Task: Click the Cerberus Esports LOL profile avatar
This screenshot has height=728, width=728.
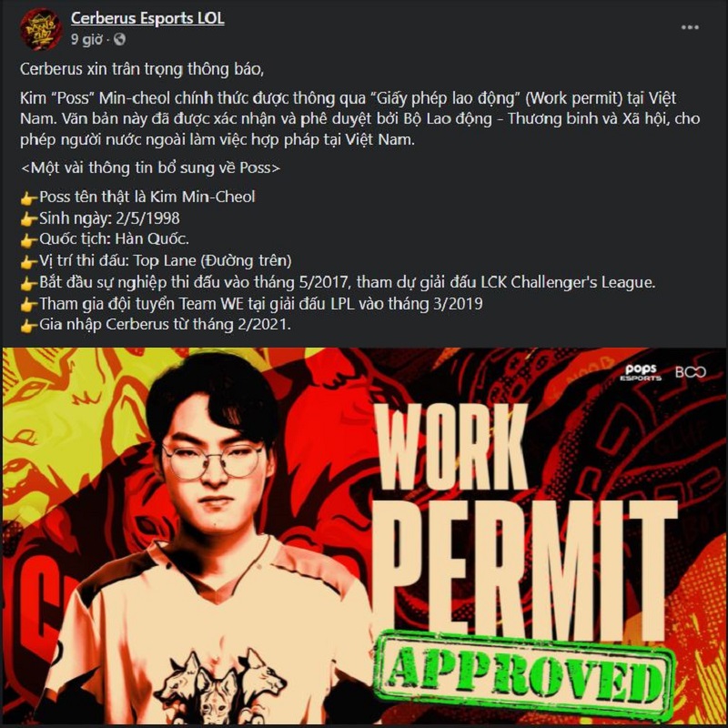Action: point(41,29)
